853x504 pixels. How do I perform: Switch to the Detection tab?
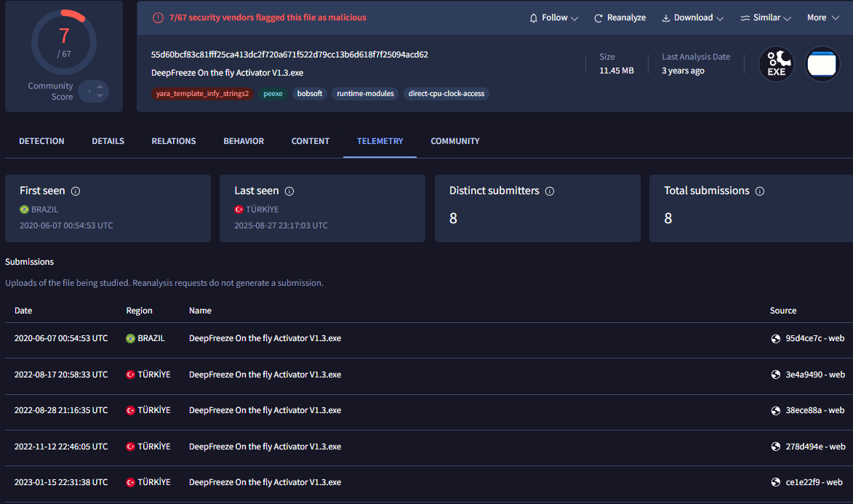pos(41,141)
